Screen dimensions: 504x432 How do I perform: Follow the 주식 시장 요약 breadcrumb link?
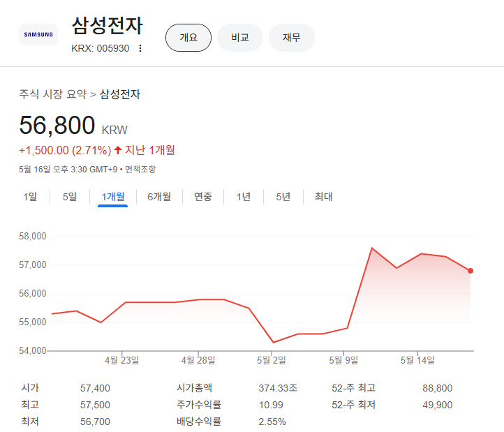pyautogui.click(x=53, y=94)
